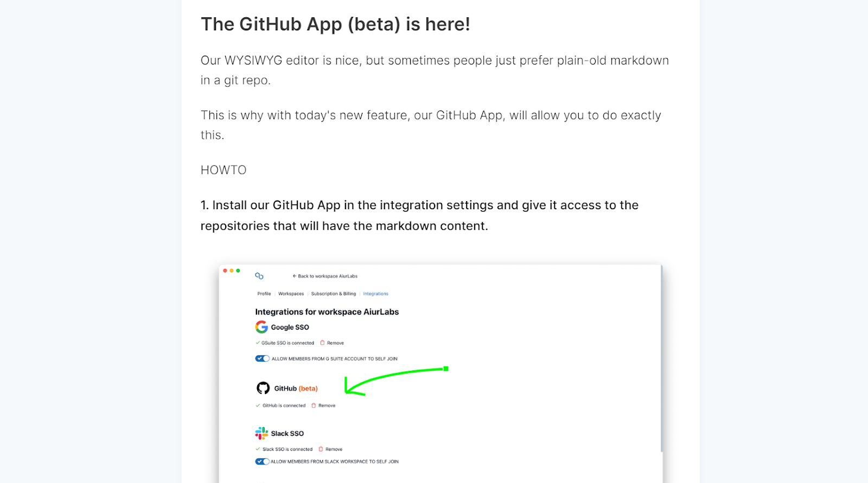Image resolution: width=868 pixels, height=483 pixels.
Task: Go to Subscription & Billing tab
Action: click(x=333, y=293)
